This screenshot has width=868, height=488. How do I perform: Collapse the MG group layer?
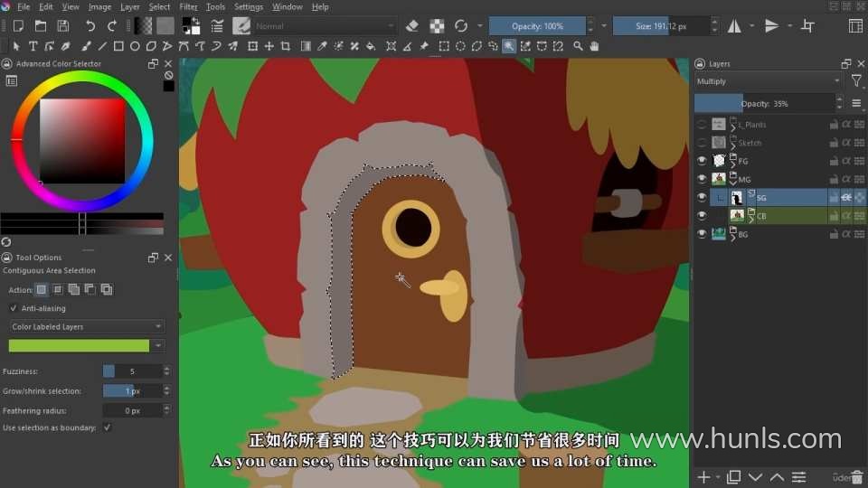point(733,183)
